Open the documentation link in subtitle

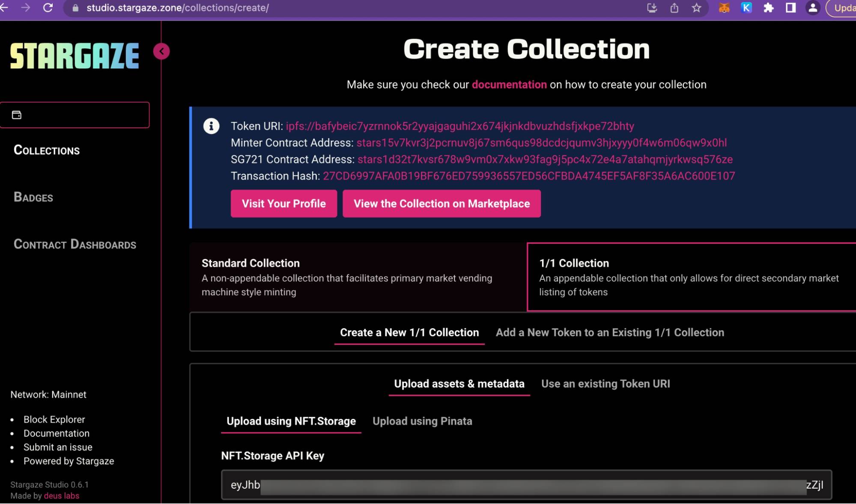click(x=509, y=85)
